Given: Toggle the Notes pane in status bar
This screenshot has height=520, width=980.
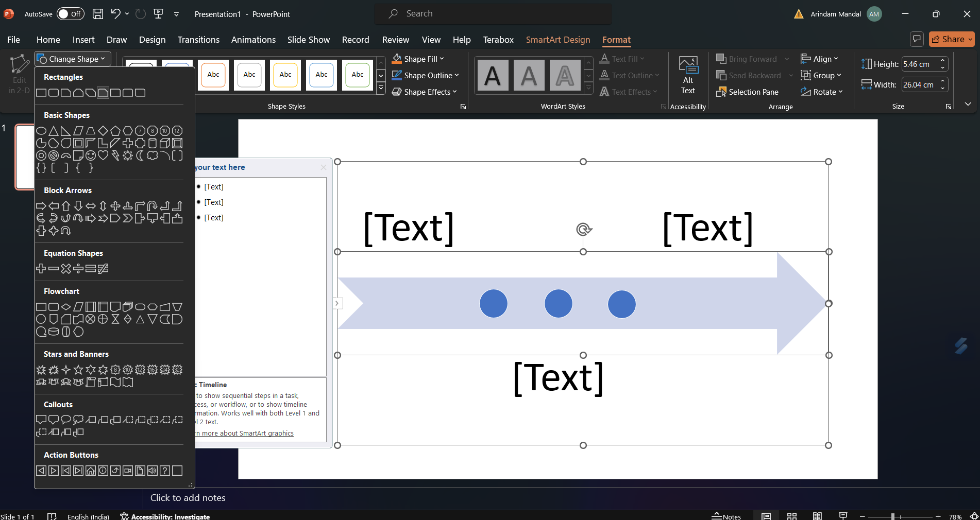Looking at the screenshot, I should (726, 516).
